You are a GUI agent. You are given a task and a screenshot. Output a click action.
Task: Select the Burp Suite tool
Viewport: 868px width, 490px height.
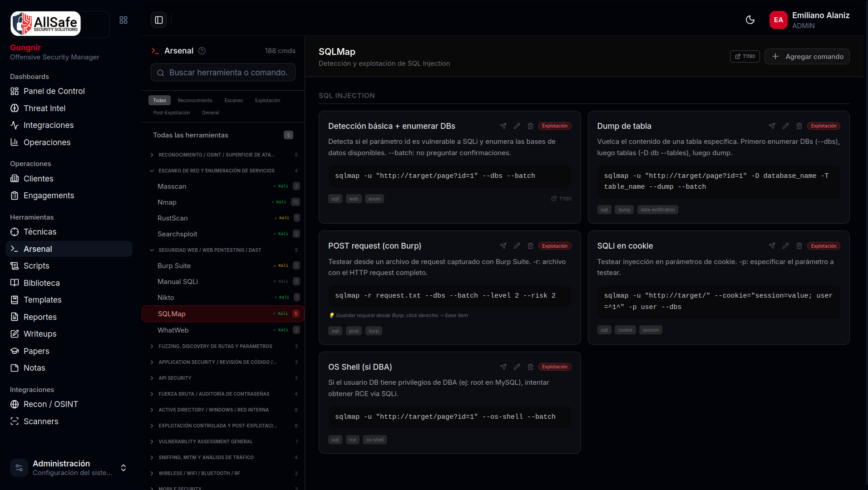[223, 265]
